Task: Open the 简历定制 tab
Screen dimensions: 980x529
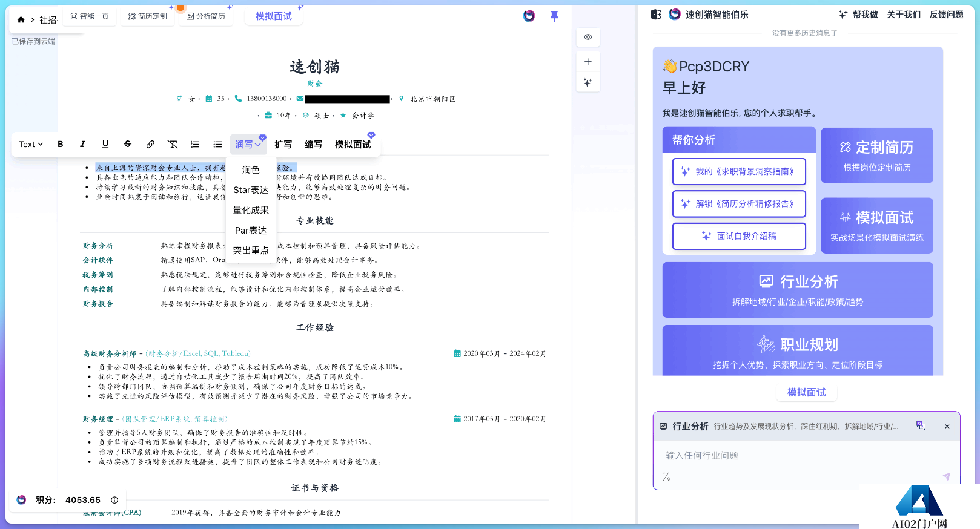Action: pos(148,16)
